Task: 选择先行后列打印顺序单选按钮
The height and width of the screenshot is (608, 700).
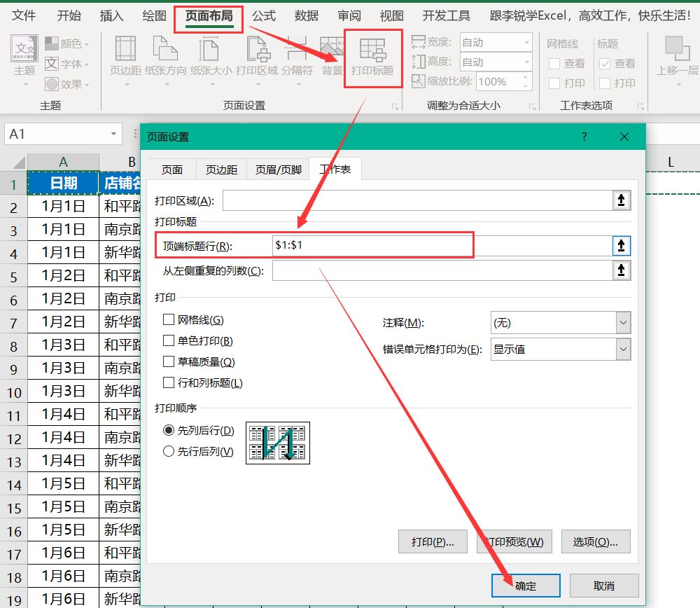Action: coord(168,450)
